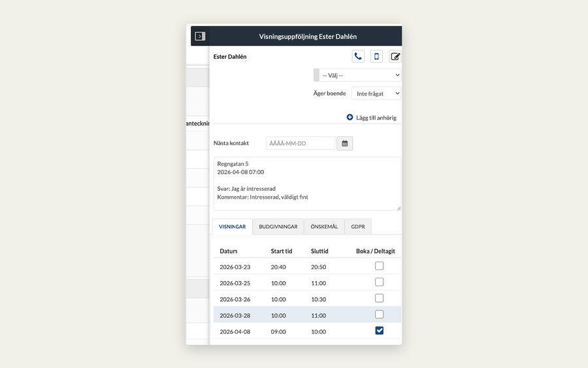Collapse the side panel with arrow icon

tap(200, 36)
